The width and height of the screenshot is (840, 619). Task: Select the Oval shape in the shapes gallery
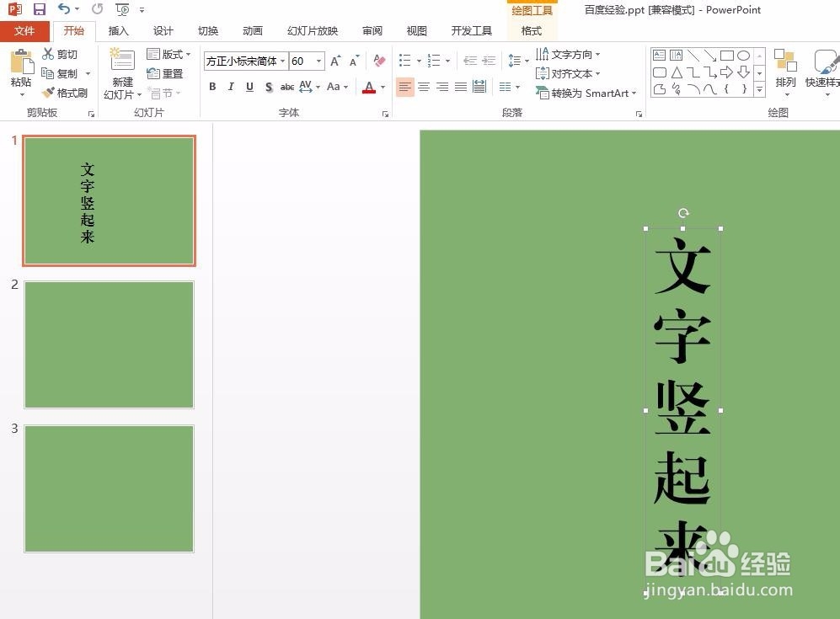click(743, 55)
